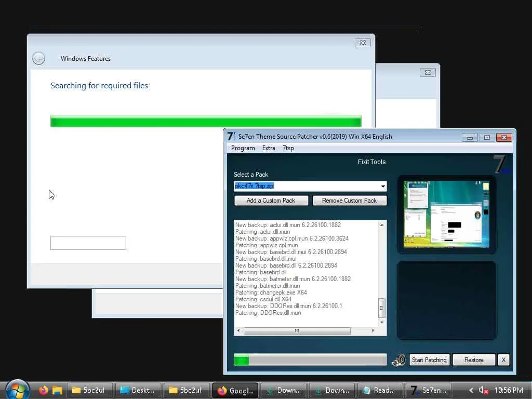Screen dimensions: 532x399
Task: Select log line 'New backup: basebrd.dll 6.2.26100.2894'
Action: [x=286, y=265]
